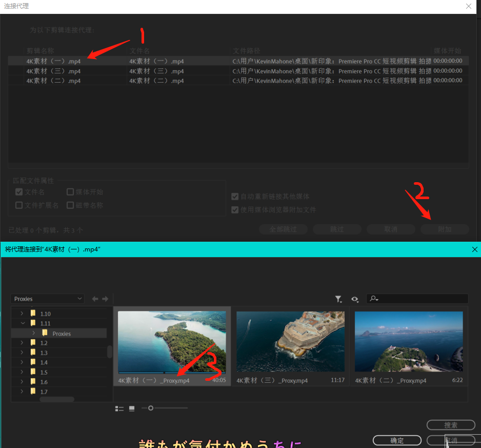This screenshot has width=481, height=448.
Task: Expand the 1.3 folder
Action: tap(22, 352)
